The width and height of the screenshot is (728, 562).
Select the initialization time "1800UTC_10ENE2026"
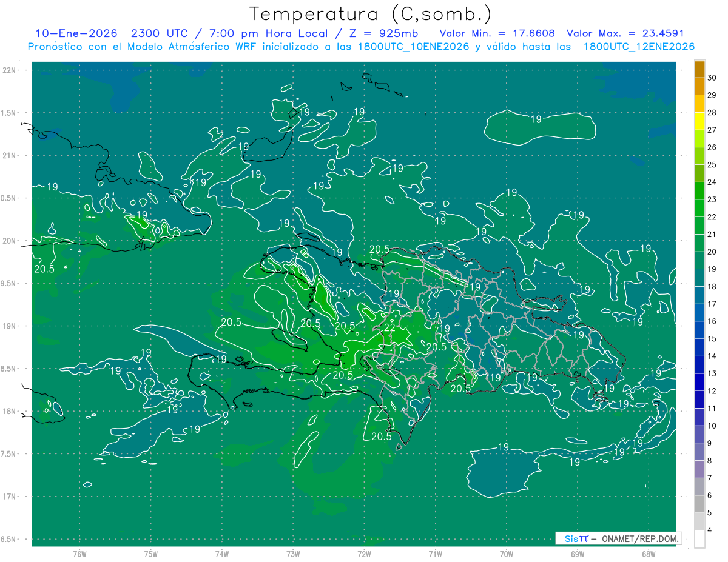413,47
